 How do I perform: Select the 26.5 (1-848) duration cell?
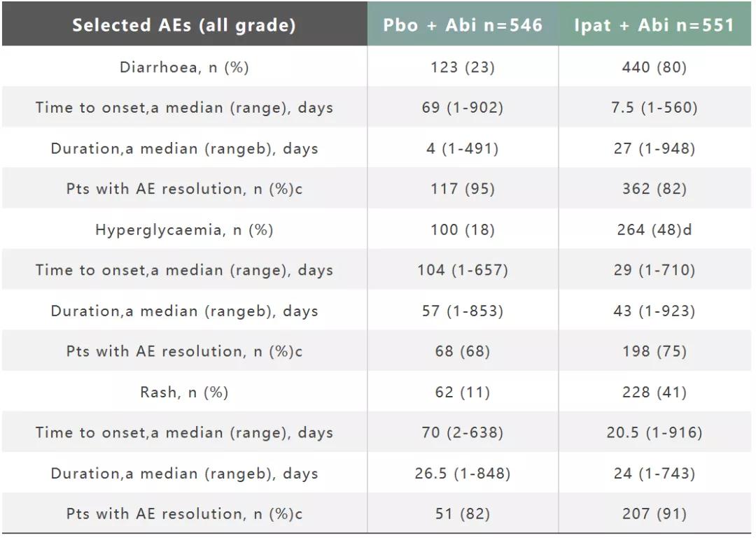[462, 473]
